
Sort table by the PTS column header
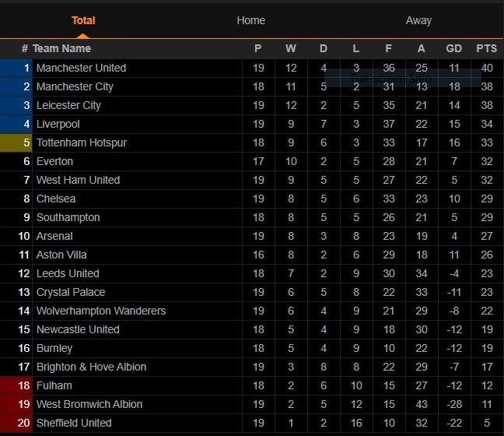click(486, 48)
